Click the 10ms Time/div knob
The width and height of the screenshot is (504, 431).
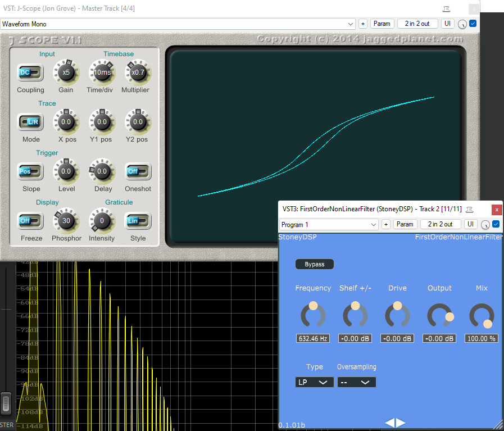point(102,72)
